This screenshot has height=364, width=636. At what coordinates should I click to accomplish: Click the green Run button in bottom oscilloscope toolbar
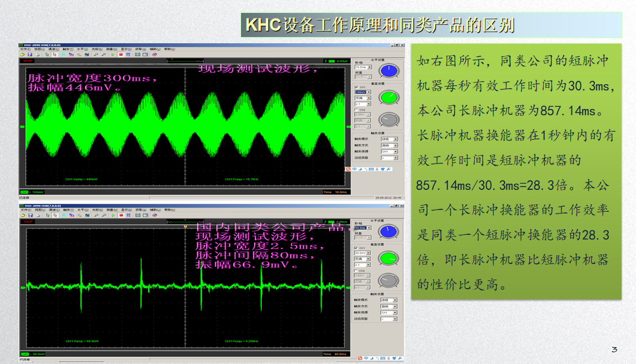coord(113,215)
